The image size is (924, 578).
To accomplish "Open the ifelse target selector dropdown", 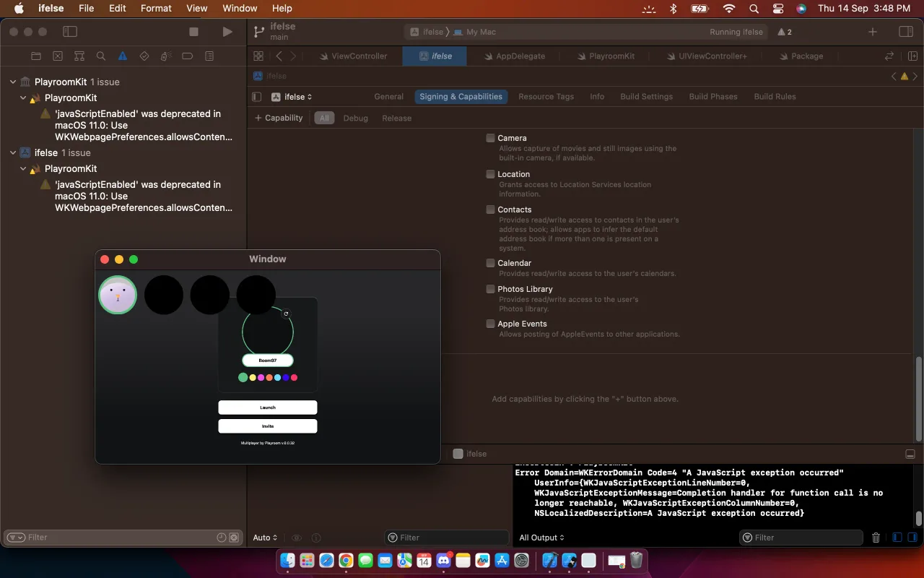I will (x=292, y=97).
